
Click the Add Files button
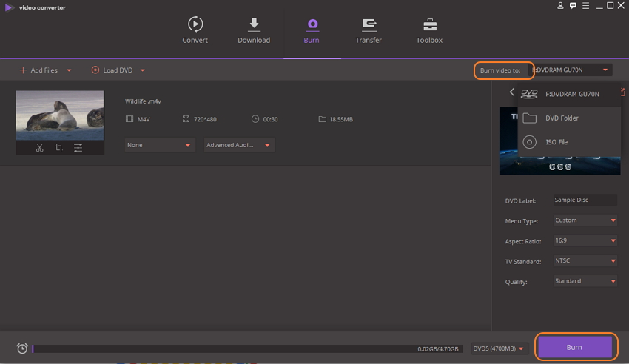pyautogui.click(x=44, y=70)
